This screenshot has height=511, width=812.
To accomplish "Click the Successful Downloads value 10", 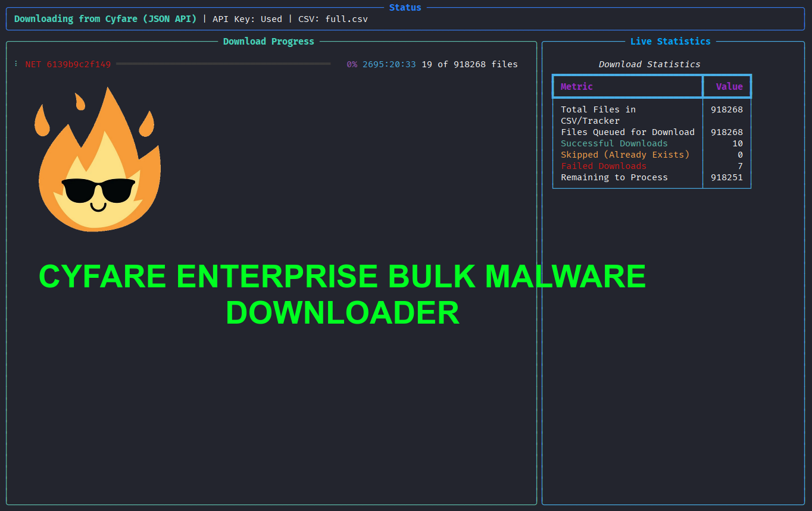I will click(x=738, y=143).
